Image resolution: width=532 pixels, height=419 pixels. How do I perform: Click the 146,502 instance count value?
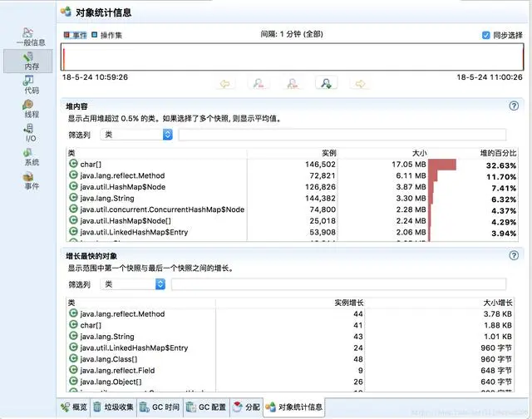click(320, 165)
